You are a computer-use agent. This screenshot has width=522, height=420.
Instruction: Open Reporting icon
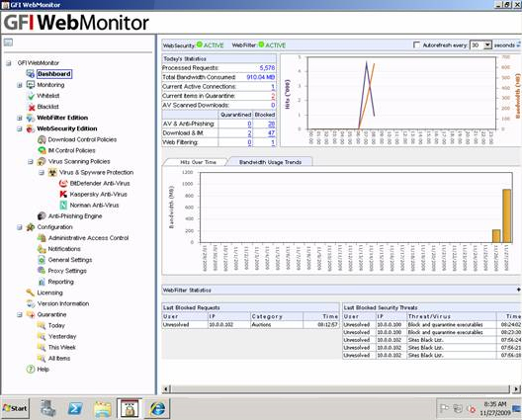[x=42, y=282]
